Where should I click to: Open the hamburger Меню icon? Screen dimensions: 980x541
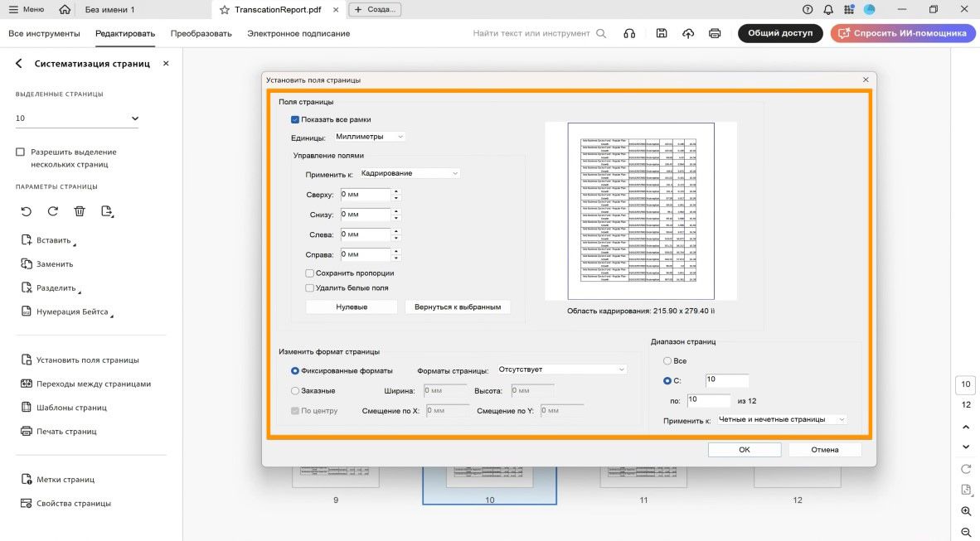coord(14,9)
